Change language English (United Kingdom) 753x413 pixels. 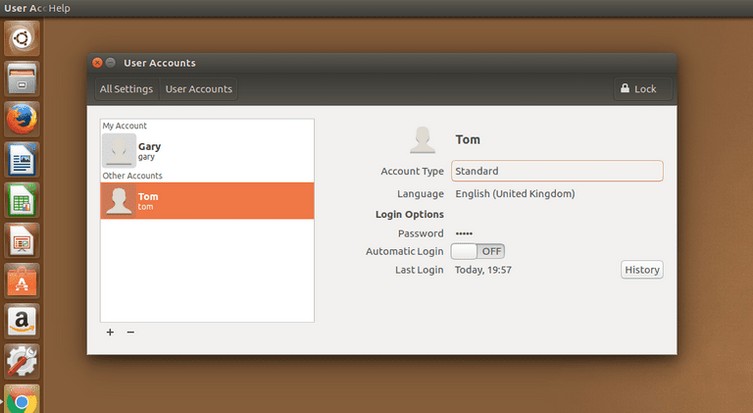pyautogui.click(x=515, y=194)
